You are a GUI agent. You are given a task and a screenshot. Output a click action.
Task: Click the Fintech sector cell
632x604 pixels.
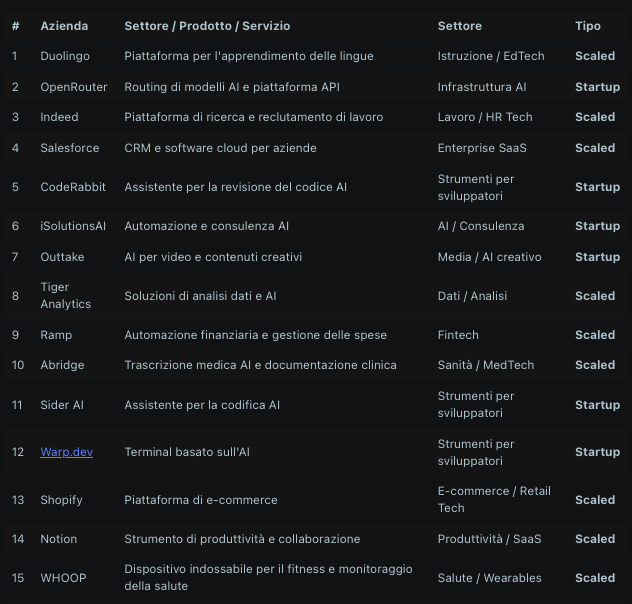click(458, 335)
